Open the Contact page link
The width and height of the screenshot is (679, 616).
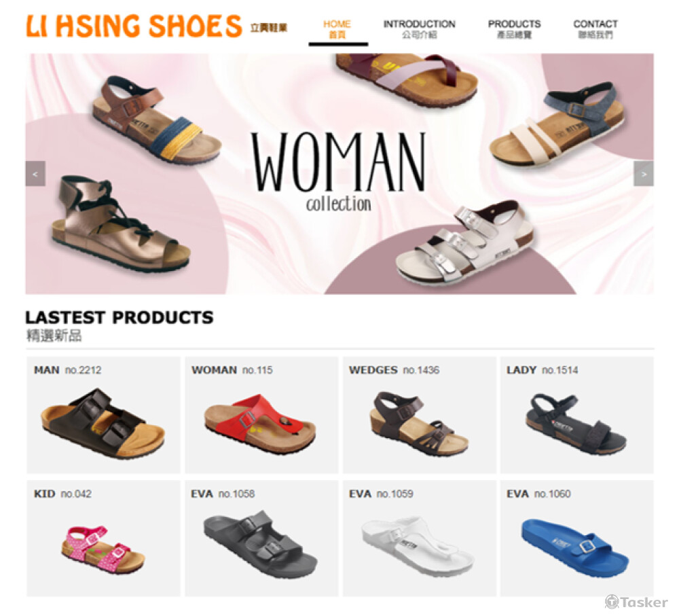tap(595, 29)
